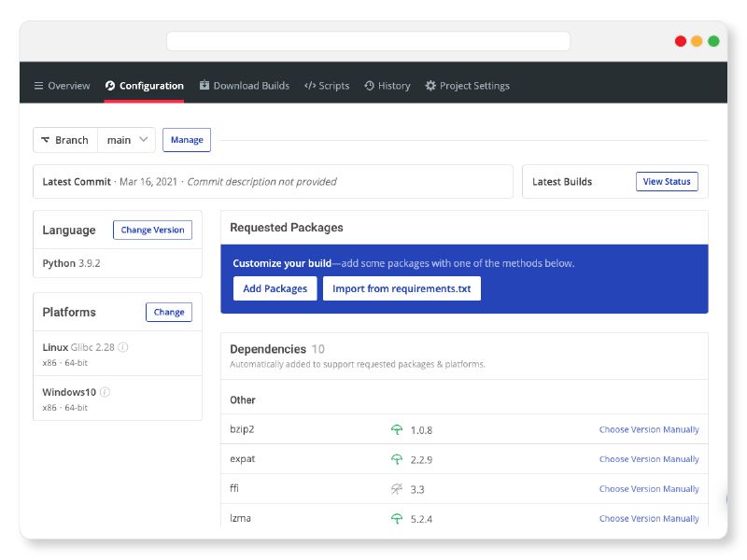Click the grey crossed umbrella icon for ffi
Viewport: 747px width, 560px height.
397,489
